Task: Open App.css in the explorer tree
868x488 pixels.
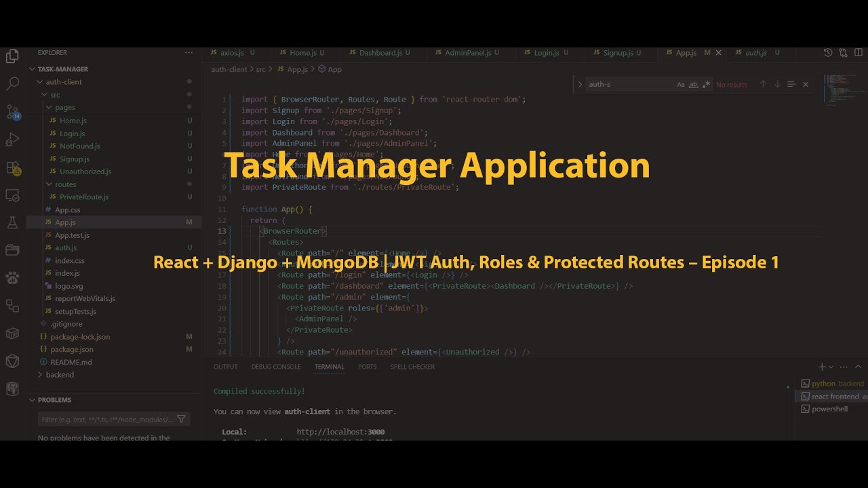Action: click(x=68, y=210)
